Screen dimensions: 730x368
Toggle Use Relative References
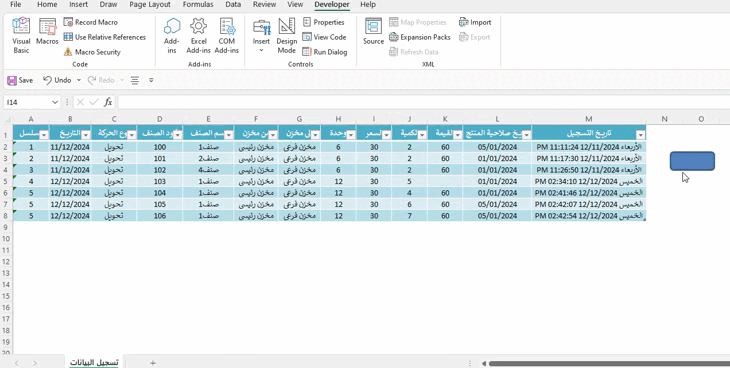(105, 37)
